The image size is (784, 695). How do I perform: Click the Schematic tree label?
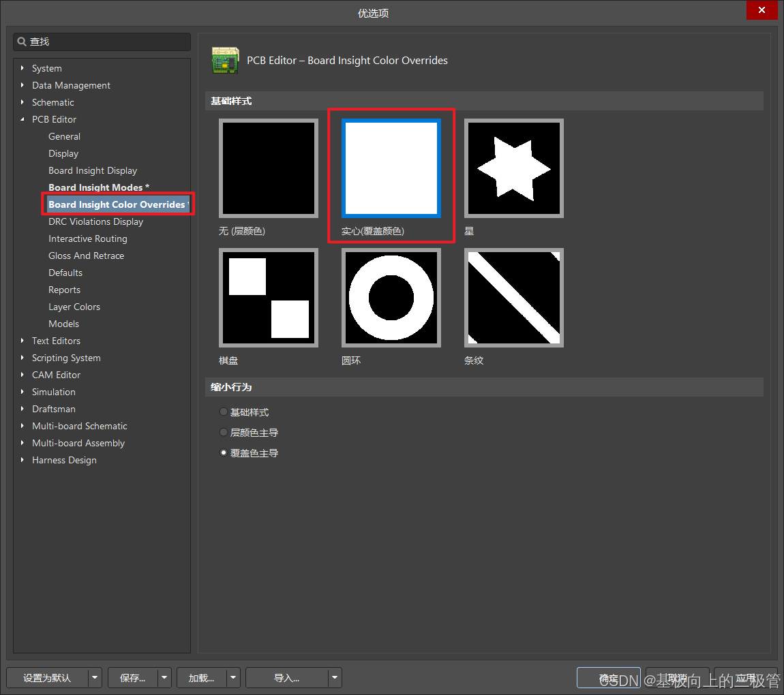pyautogui.click(x=53, y=102)
